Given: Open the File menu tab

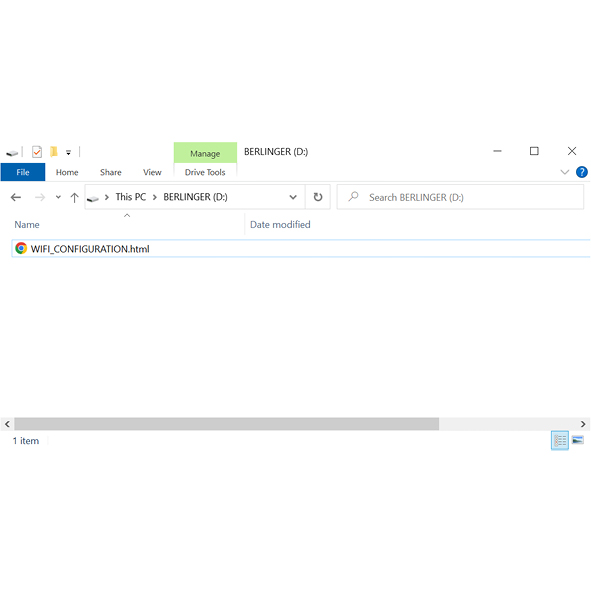Looking at the screenshot, I should click(x=23, y=172).
